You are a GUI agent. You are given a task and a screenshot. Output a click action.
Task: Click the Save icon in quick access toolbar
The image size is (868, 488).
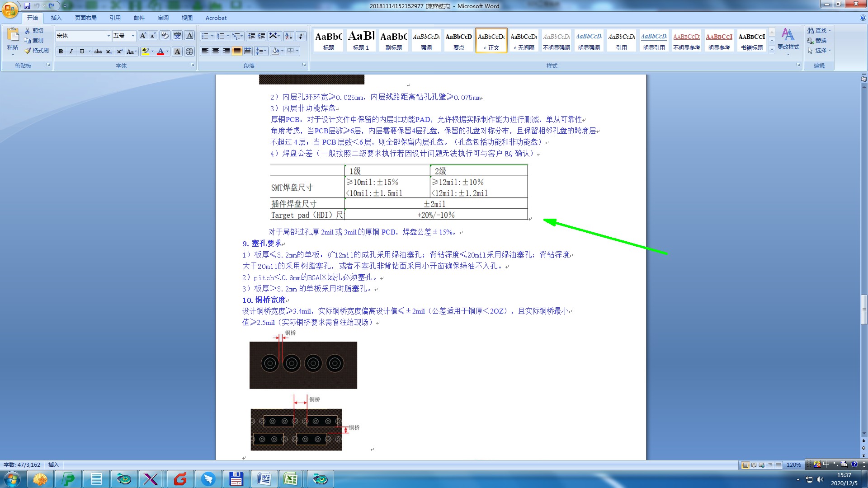(x=27, y=6)
